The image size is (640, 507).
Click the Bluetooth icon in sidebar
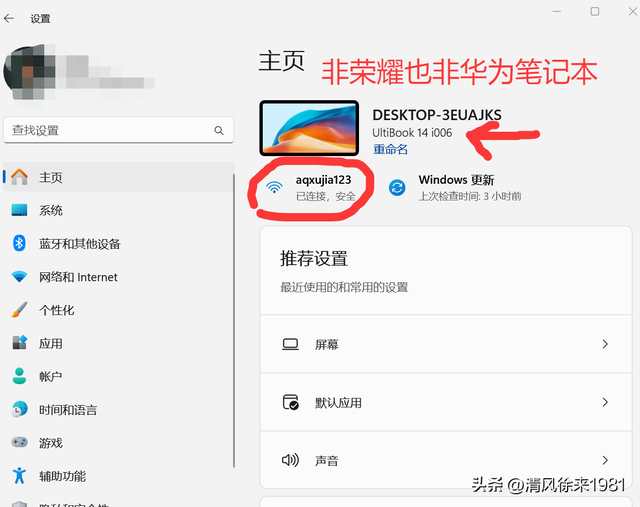click(19, 243)
